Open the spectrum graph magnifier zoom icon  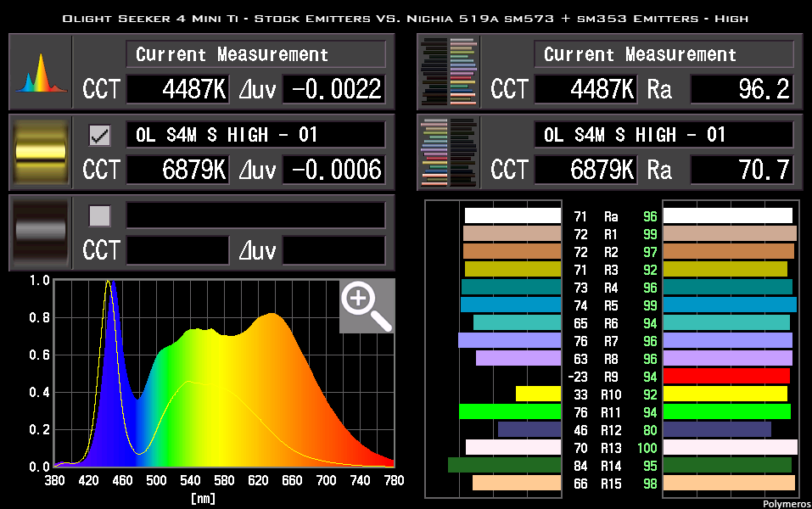click(366, 306)
